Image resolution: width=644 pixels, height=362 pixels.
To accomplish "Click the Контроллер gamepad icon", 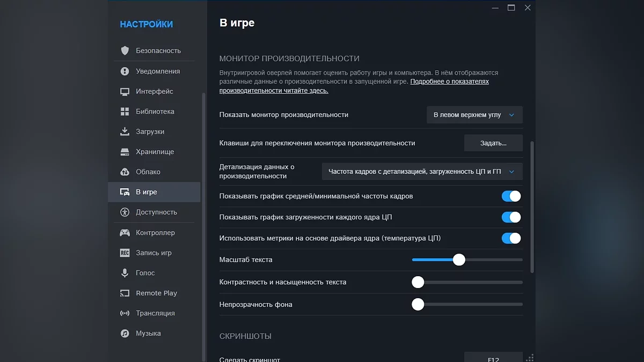I will 125,233.
